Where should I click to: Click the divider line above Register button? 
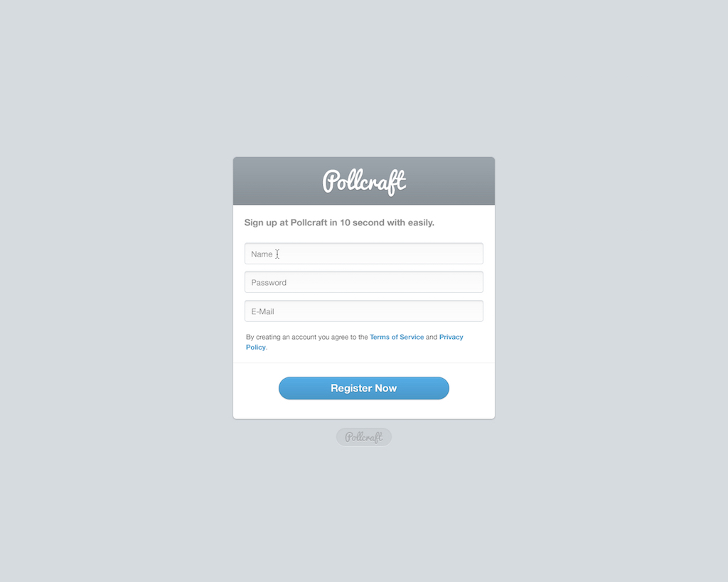point(364,363)
